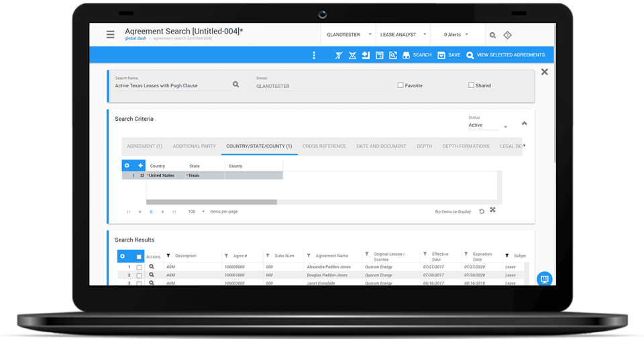
Task: Jump to last page in criteria pager
Action: (x=174, y=211)
